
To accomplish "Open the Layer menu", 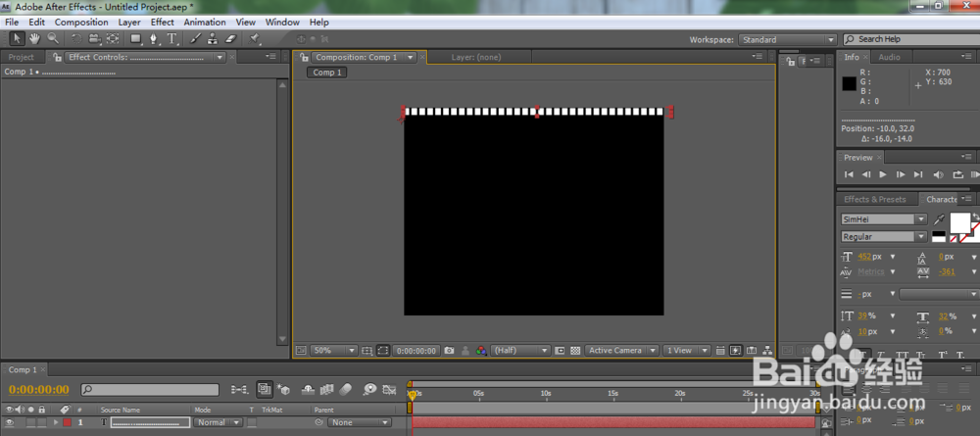I will point(129,22).
